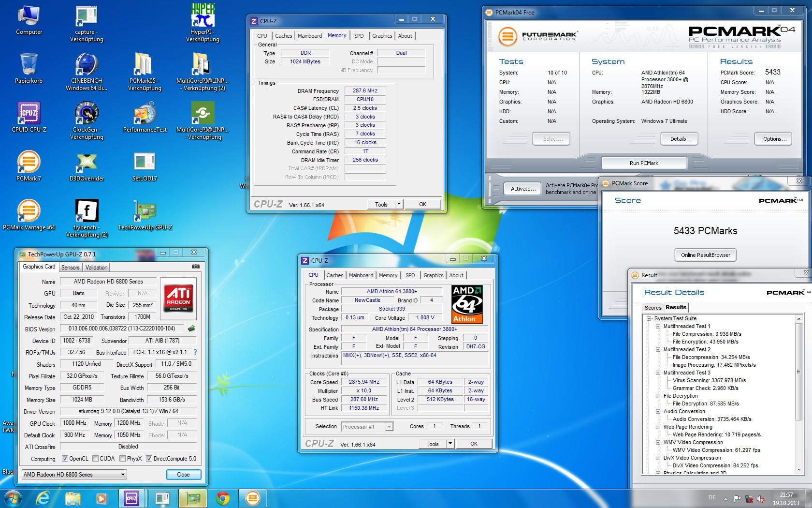Launch the TechPowerUp GPU-Z desktop shortcut
812x508 pixels.
[145, 214]
